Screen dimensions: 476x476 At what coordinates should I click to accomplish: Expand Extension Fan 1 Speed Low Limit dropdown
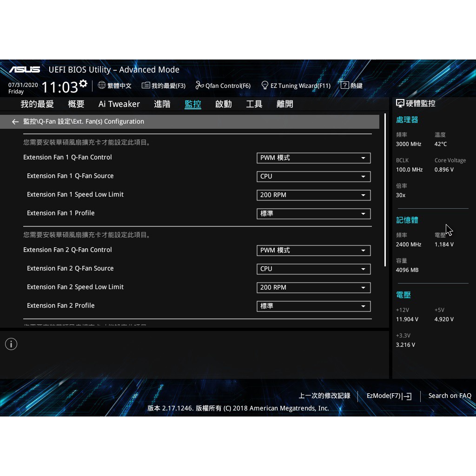[313, 195]
